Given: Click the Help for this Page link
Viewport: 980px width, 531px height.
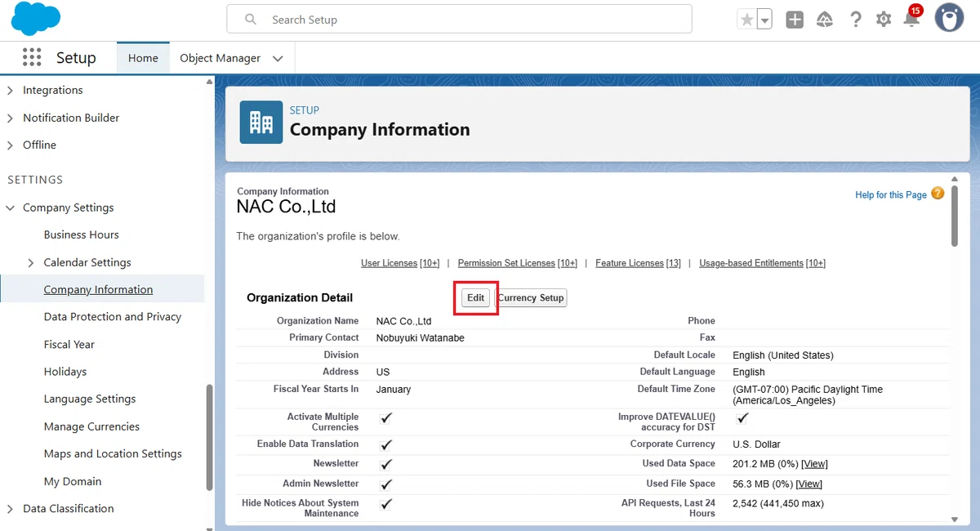Looking at the screenshot, I should [x=891, y=195].
